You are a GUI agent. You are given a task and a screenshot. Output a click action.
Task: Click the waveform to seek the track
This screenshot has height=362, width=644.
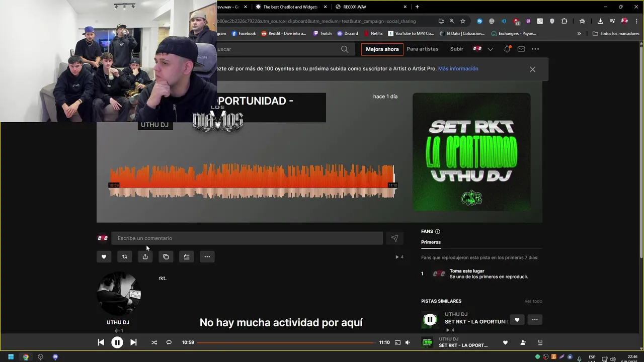[x=253, y=181]
